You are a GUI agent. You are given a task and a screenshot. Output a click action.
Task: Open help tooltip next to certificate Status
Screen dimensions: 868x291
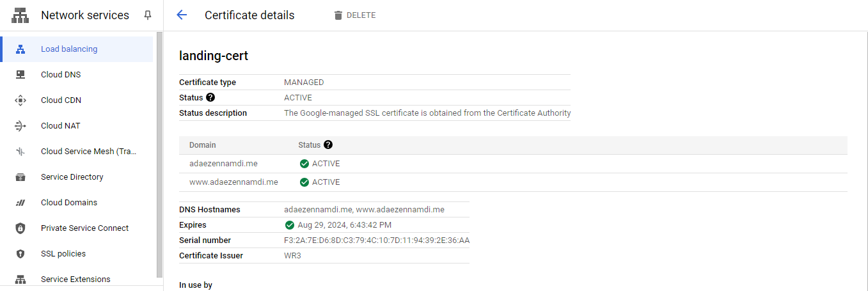pos(210,98)
